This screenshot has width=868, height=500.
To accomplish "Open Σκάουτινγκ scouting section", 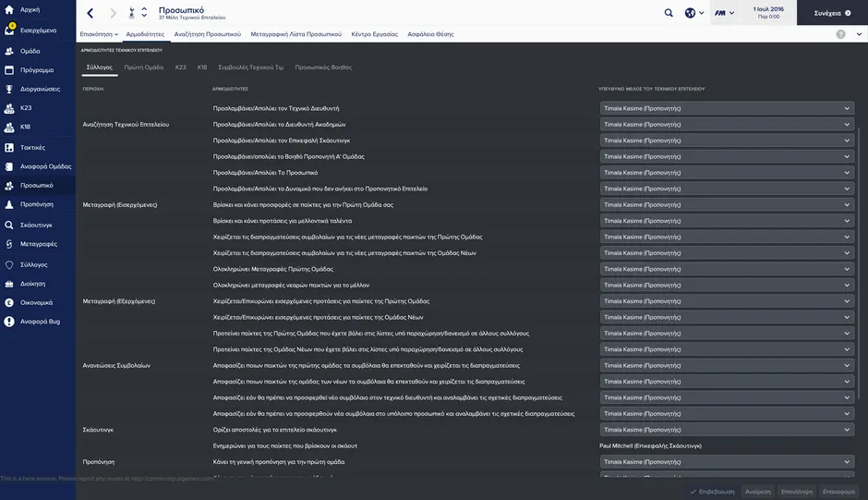I will [x=9, y=225].
